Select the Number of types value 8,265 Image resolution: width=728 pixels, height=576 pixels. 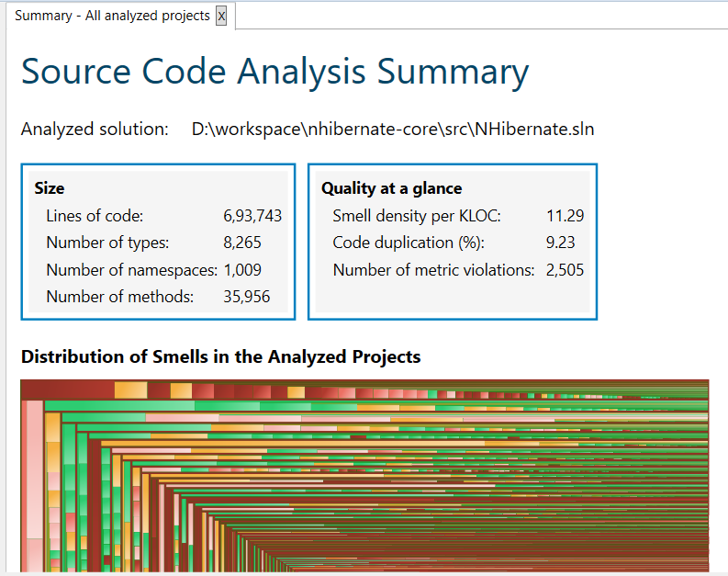pos(242,243)
